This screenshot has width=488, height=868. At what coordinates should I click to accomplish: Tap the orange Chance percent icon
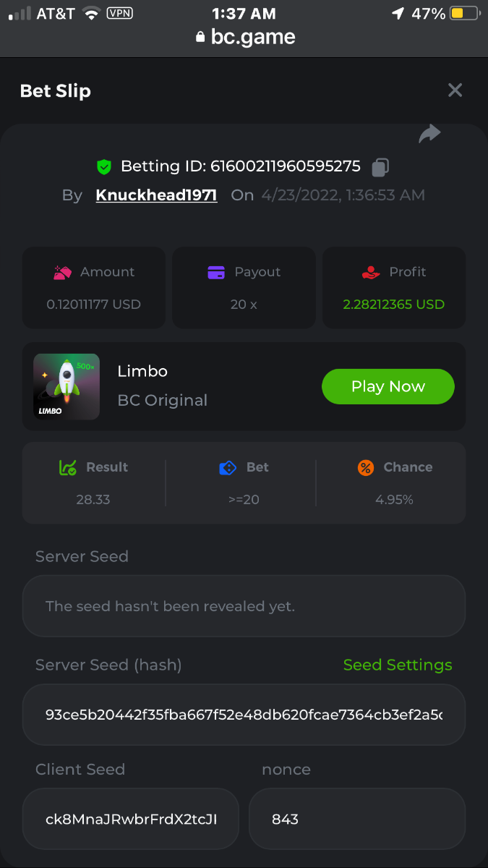point(366,468)
